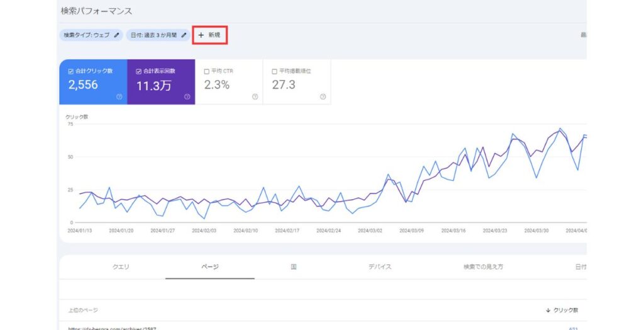
Task: Open the 国 tab
Action: pyautogui.click(x=294, y=267)
